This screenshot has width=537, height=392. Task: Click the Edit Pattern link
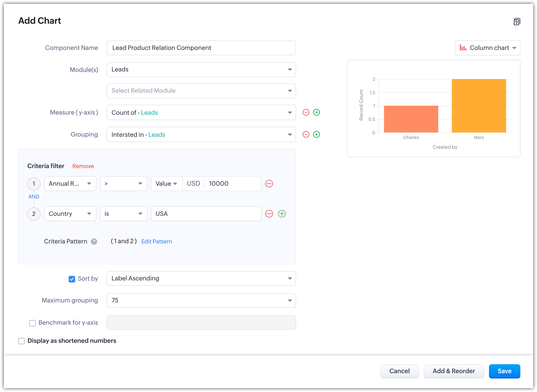156,242
